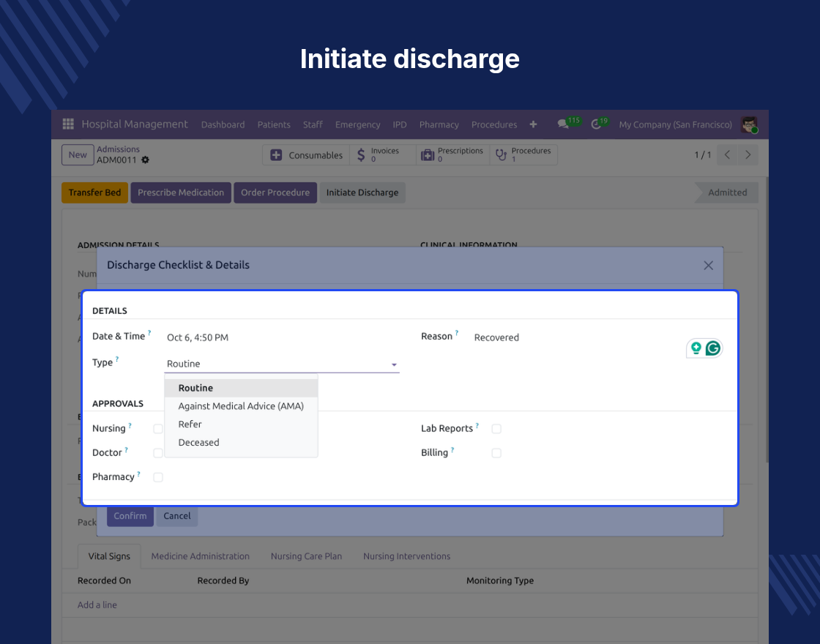Viewport: 820px width, 644px height.
Task: Show help tooltip next to Pharmacy label
Action: [x=138, y=473]
